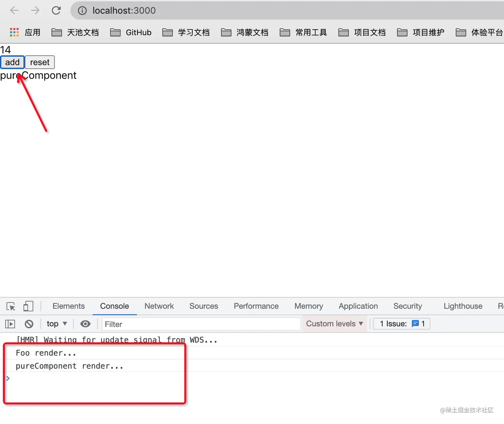Screen dimensions: 504x424
Task: Switch to the Console tab
Action: pyautogui.click(x=114, y=306)
